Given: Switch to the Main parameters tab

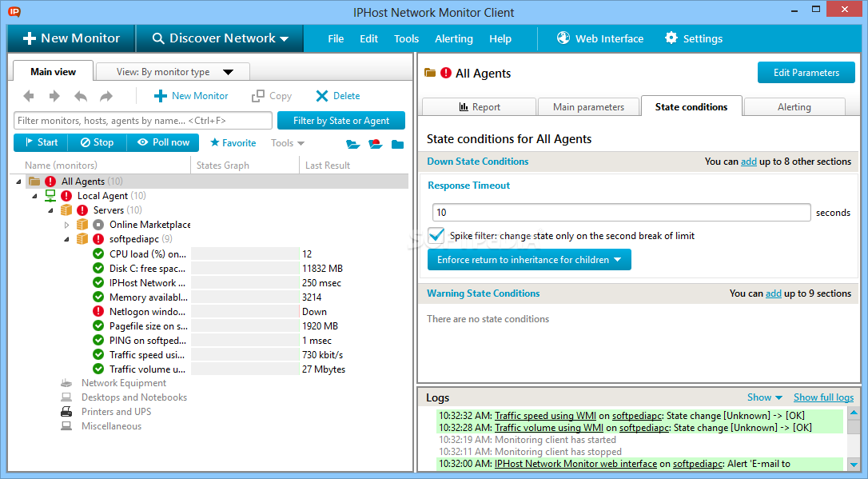Looking at the screenshot, I should pyautogui.click(x=588, y=107).
